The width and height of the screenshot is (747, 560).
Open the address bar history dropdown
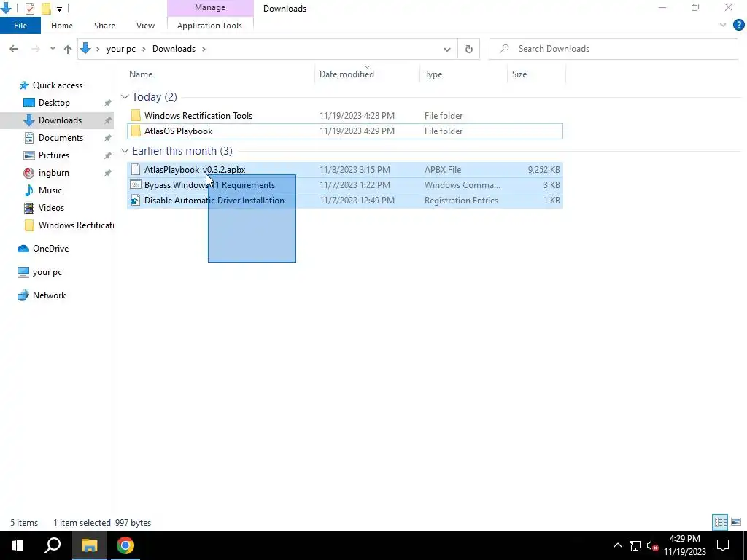pyautogui.click(x=447, y=49)
